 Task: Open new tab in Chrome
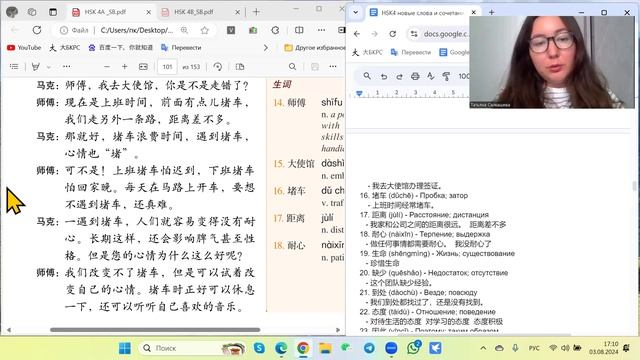pos(491,13)
